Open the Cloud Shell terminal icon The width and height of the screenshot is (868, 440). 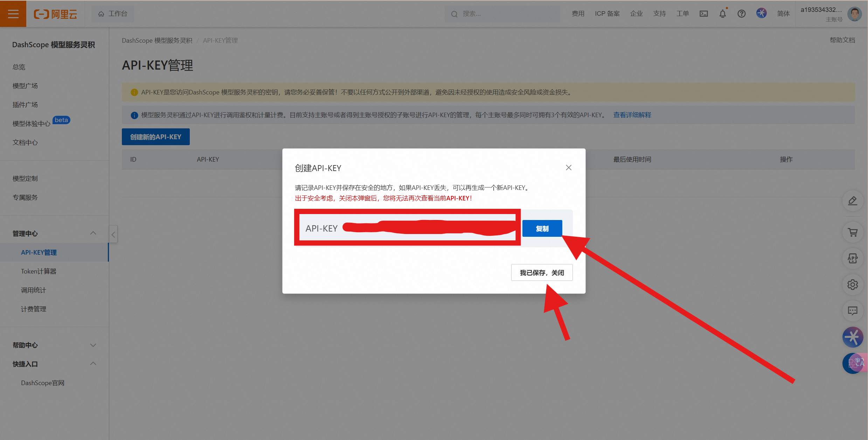pyautogui.click(x=703, y=14)
